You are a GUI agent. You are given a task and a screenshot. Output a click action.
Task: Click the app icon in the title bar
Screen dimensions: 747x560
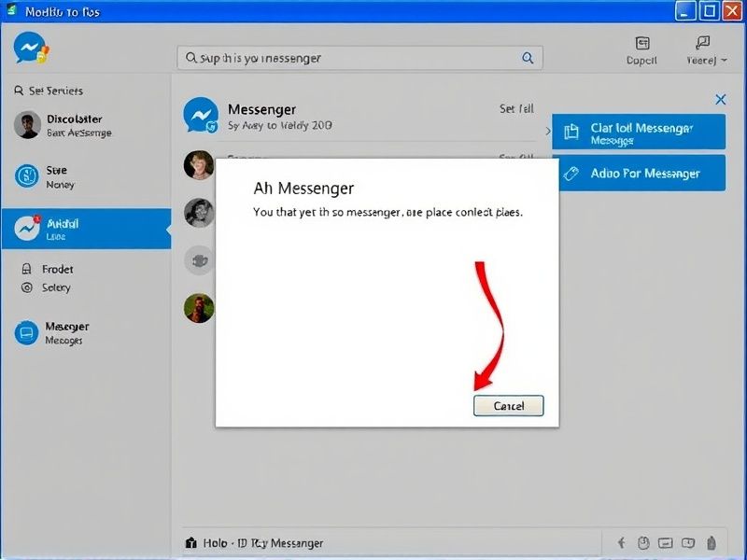click(10, 10)
